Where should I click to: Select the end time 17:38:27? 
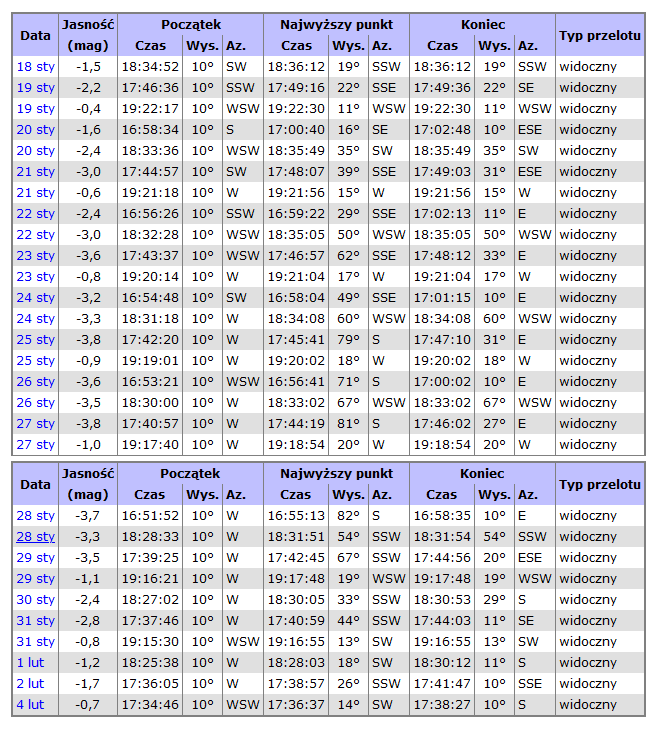(442, 705)
